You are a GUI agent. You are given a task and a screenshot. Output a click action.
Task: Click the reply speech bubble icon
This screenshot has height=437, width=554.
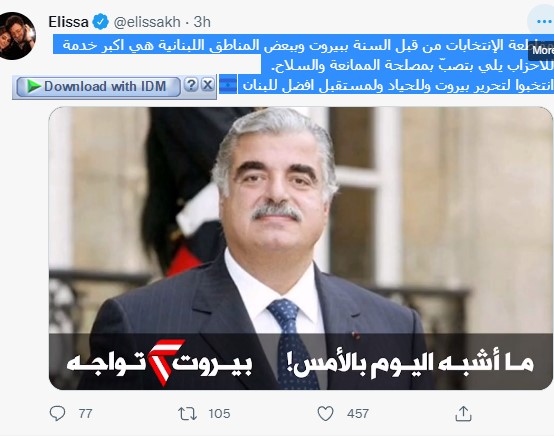[x=57, y=413]
